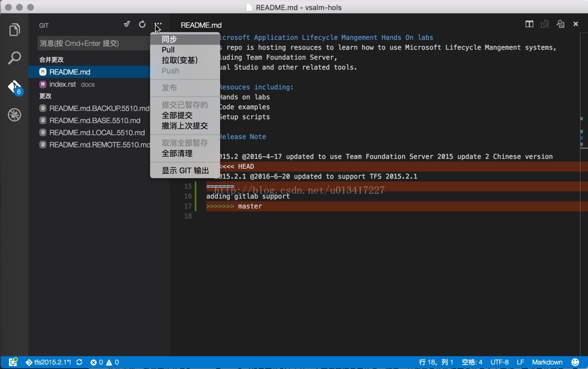The height and width of the screenshot is (369, 588).
Task: Click the errors count in status bar
Action: pos(97,362)
